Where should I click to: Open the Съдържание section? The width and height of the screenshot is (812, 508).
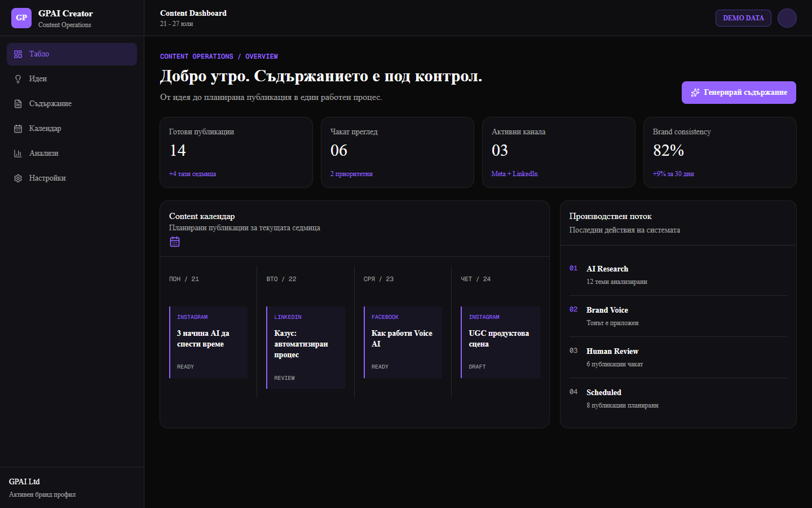72,104
